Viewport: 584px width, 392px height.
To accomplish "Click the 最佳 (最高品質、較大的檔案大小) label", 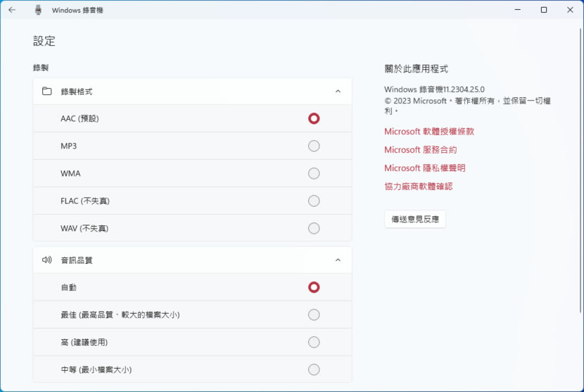I will tap(120, 315).
